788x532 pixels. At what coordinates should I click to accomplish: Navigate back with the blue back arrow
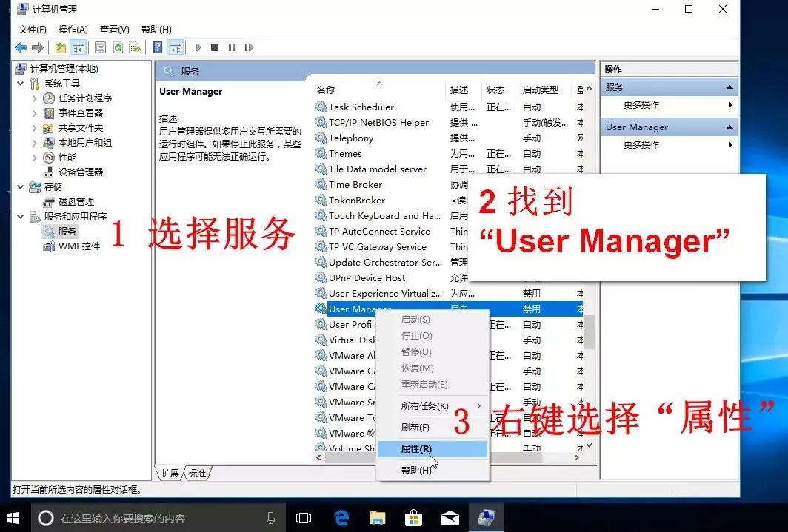19,47
